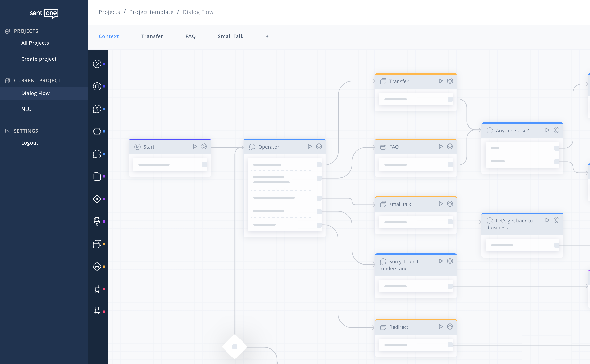Select the decision diamond node tool
Image resolution: width=590 pixels, height=364 pixels.
tap(97, 199)
